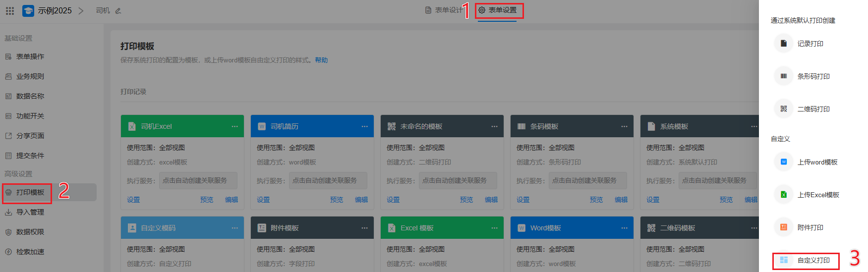Click 执行服务 field on 司机简历 card
Screen dimensions: 868x272
coord(328,180)
